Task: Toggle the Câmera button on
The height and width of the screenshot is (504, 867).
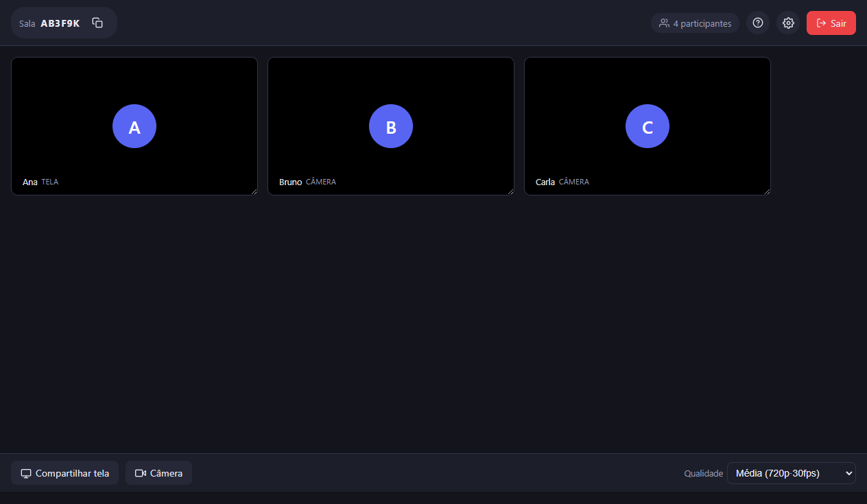Action: [158, 473]
